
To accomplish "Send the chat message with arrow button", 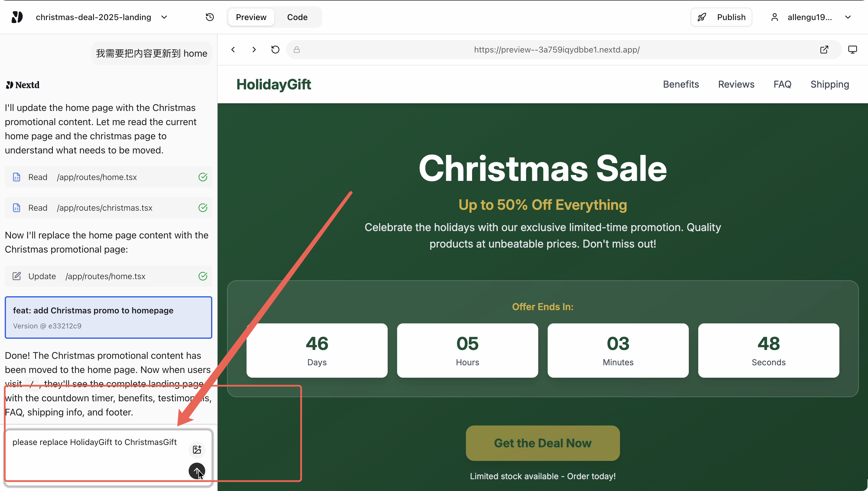I will (197, 470).
